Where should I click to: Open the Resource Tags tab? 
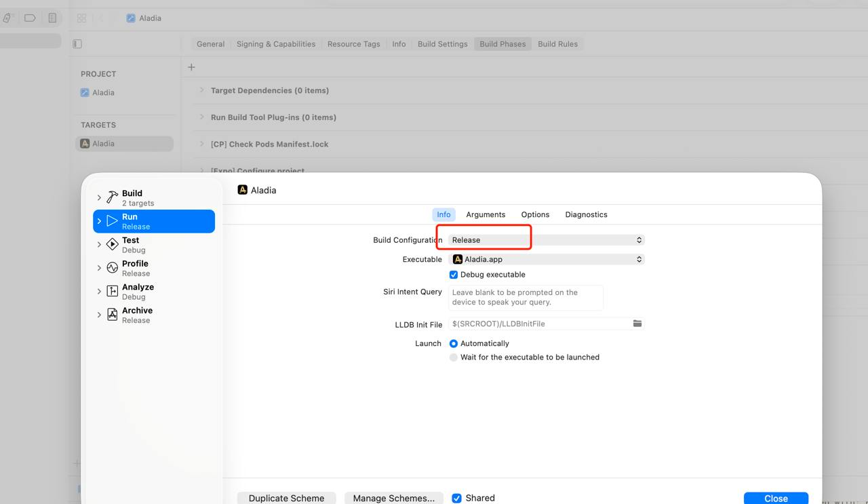[354, 44]
